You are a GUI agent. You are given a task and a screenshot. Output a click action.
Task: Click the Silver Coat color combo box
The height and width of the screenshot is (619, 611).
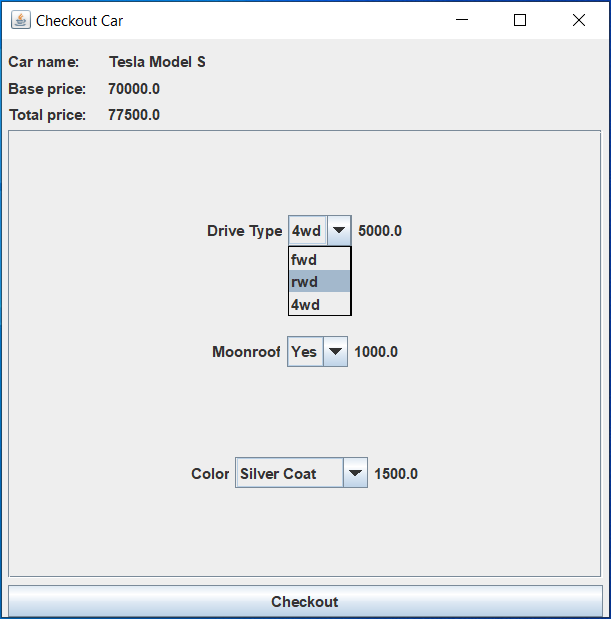point(301,473)
